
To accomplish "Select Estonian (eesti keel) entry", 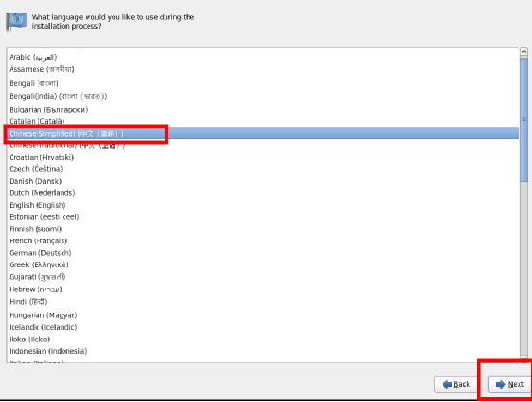I will click(x=263, y=217).
